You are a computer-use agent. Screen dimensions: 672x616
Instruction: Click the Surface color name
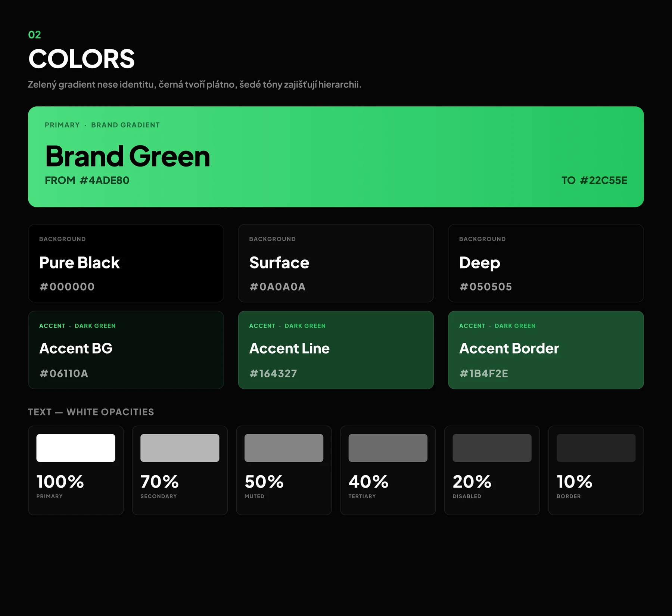279,262
